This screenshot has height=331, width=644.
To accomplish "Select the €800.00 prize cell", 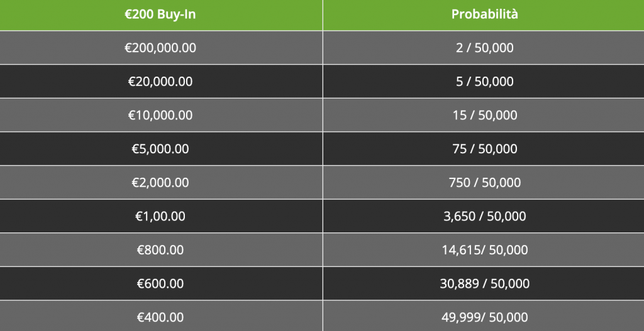I will 160,250.
